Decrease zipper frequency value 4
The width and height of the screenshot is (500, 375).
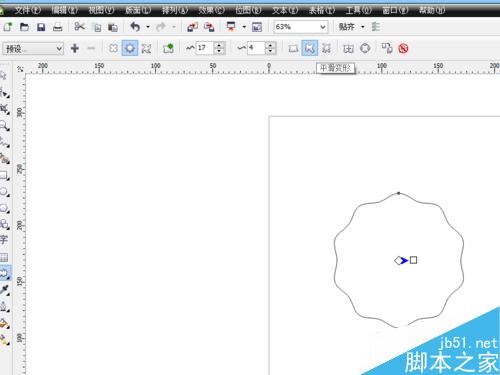(x=270, y=52)
